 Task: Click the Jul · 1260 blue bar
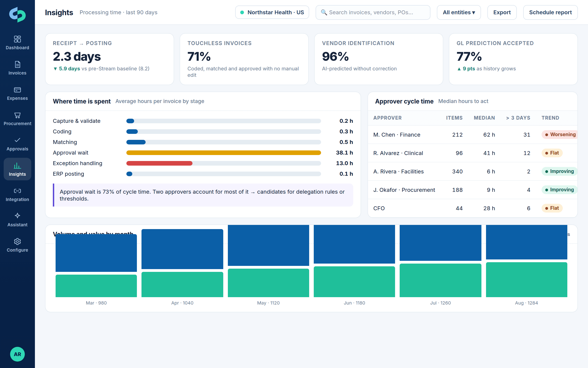440,243
